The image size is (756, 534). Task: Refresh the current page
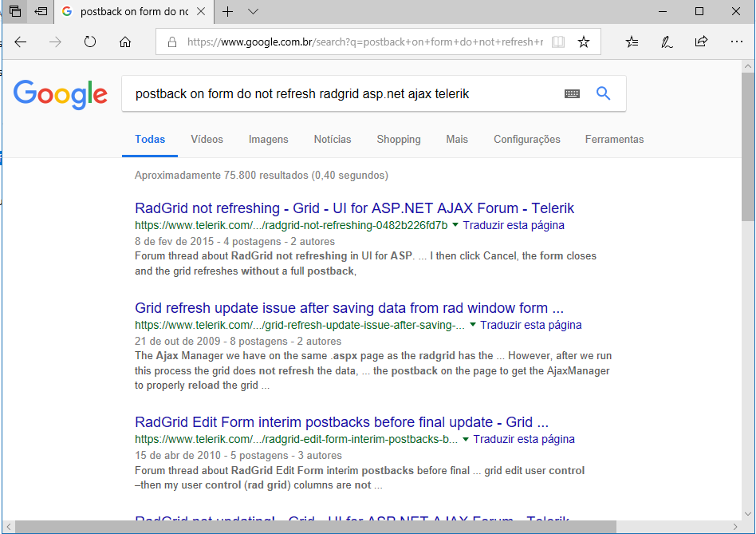click(x=89, y=42)
